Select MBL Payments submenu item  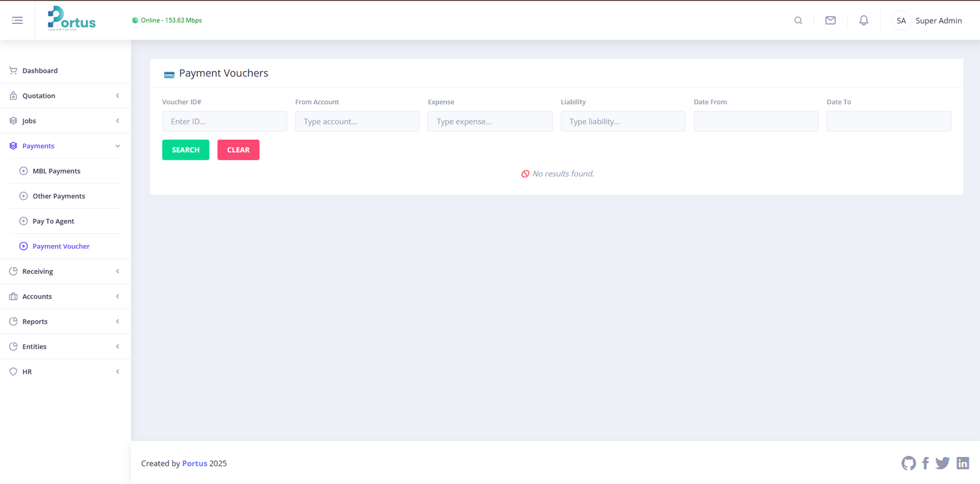(56, 171)
